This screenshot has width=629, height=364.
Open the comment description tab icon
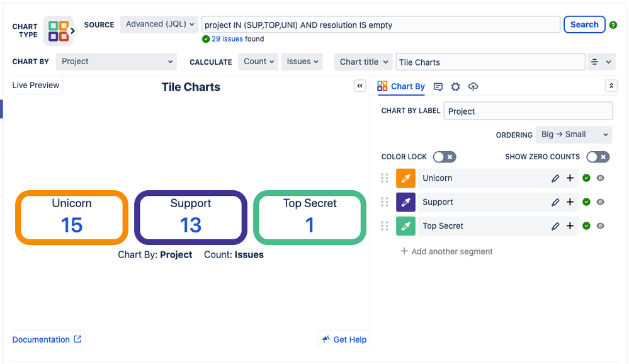coord(438,87)
